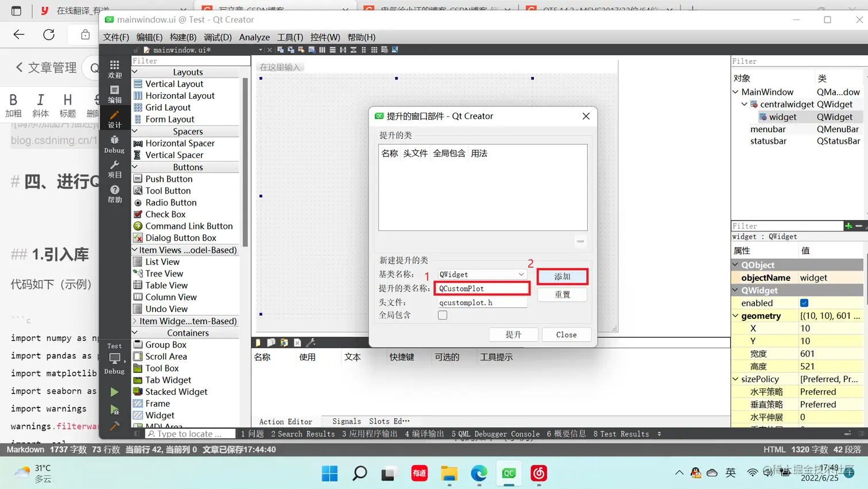
Task: Select the objectName property row
Action: pos(797,278)
